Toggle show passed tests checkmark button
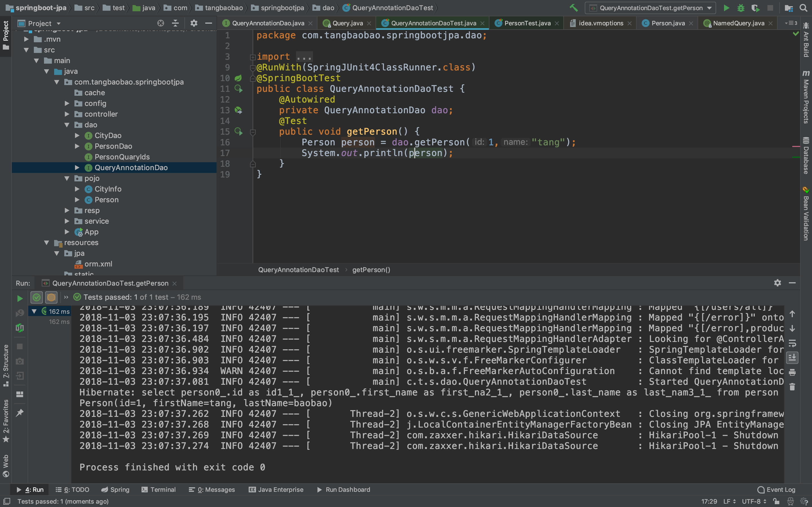Image resolution: width=812 pixels, height=507 pixels. pyautogui.click(x=37, y=297)
